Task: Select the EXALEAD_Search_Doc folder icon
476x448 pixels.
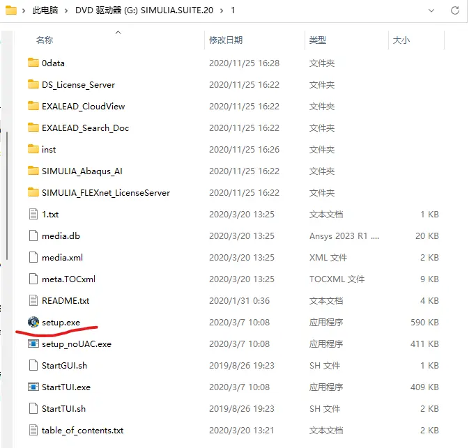Action: click(33, 128)
